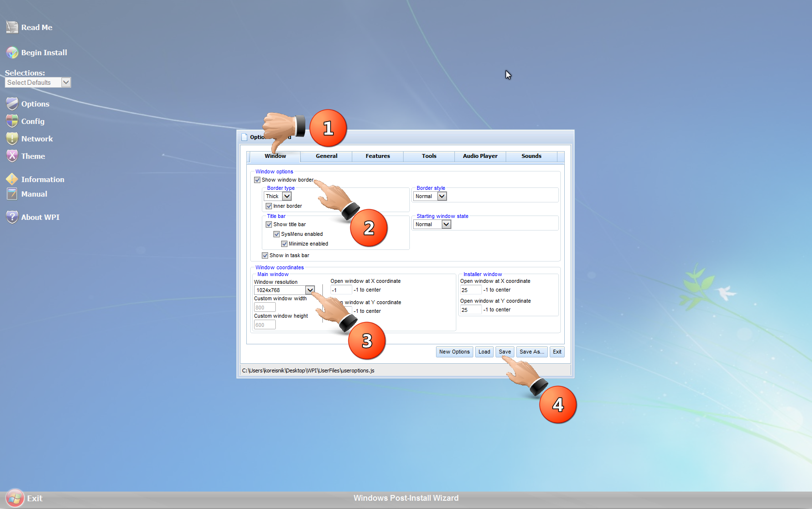
Task: Open the Features tab
Action: tap(378, 156)
